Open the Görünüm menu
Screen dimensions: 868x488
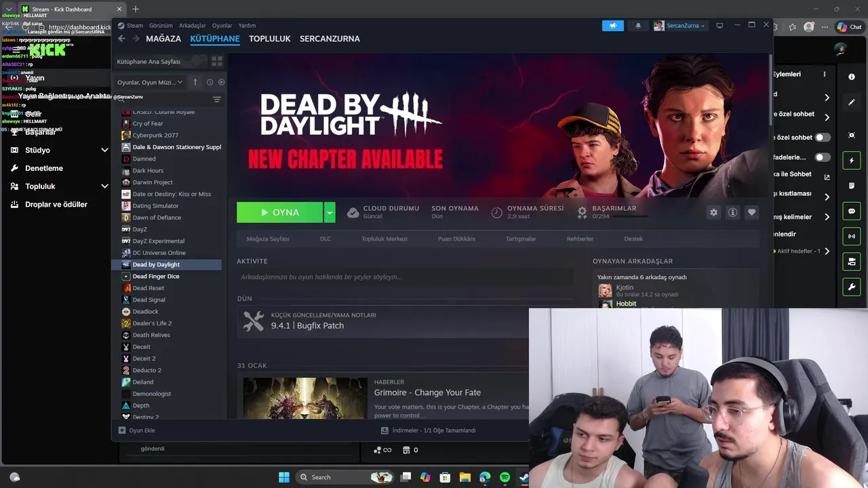(161, 26)
